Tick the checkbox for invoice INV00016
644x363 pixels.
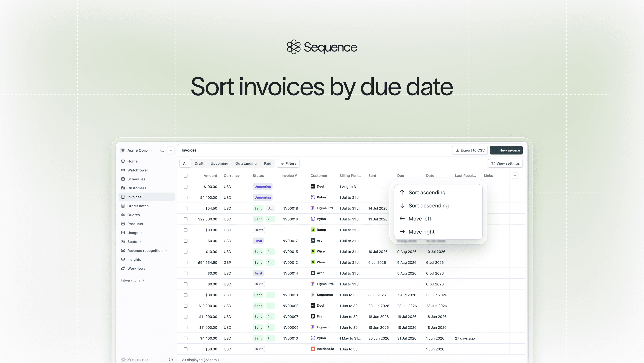coord(185,219)
